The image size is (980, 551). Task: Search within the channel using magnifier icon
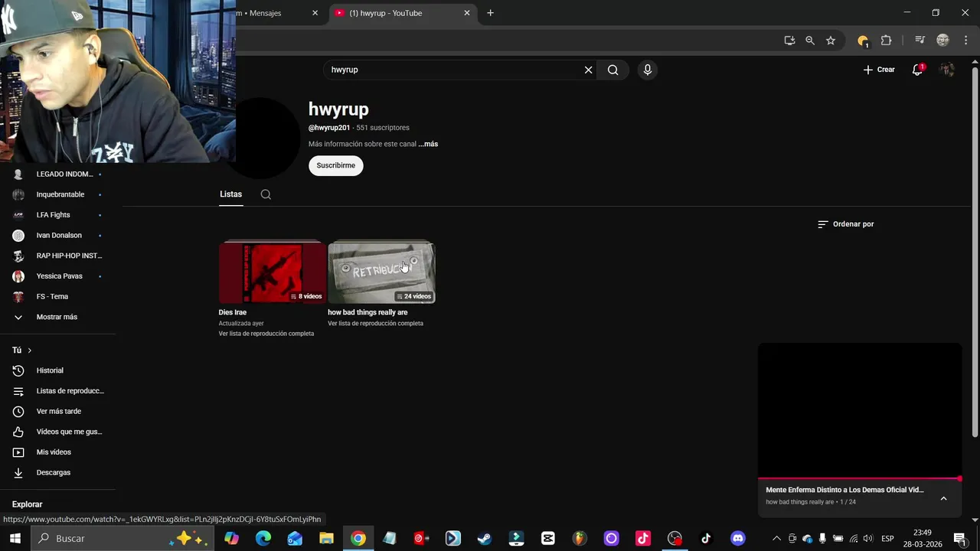coord(266,194)
